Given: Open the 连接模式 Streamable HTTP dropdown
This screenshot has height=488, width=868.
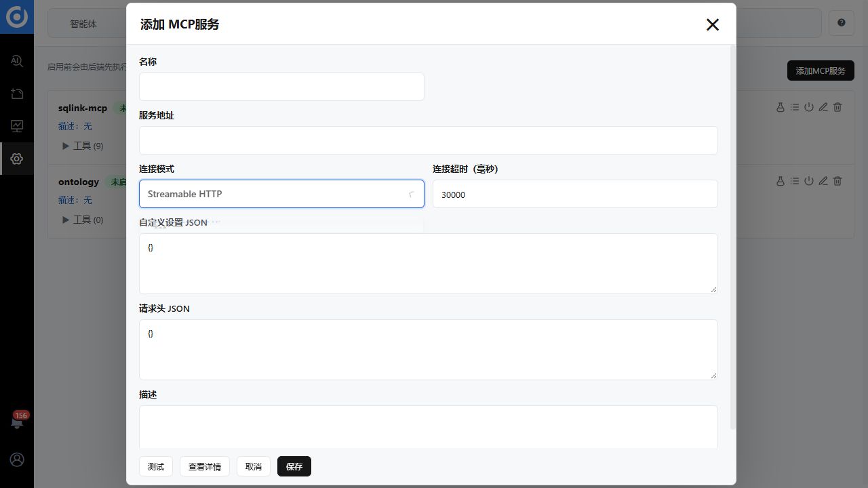Looking at the screenshot, I should [x=281, y=194].
